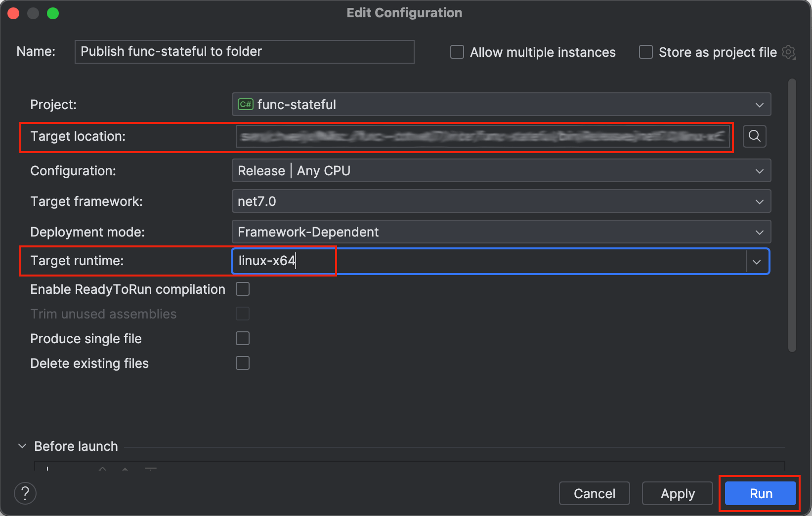The width and height of the screenshot is (812, 516).
Task: Enable ReadyToRun compilation checkbox
Action: (243, 289)
